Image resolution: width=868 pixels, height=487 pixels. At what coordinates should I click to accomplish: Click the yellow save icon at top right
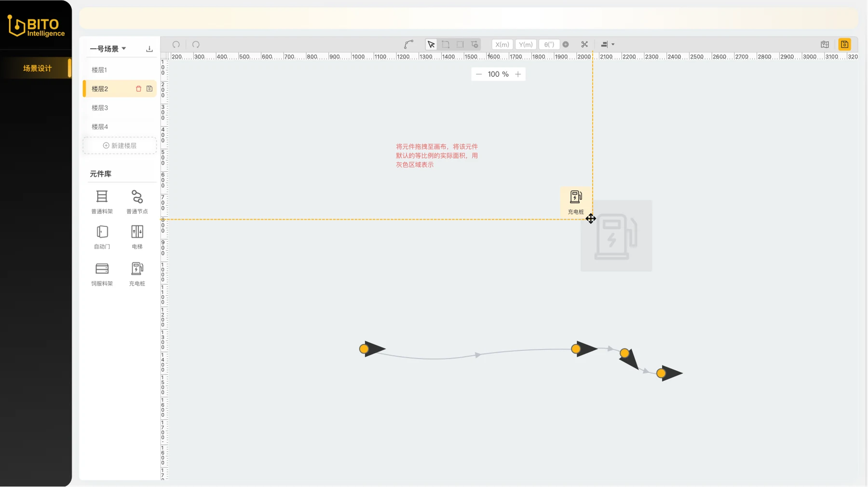click(x=845, y=44)
